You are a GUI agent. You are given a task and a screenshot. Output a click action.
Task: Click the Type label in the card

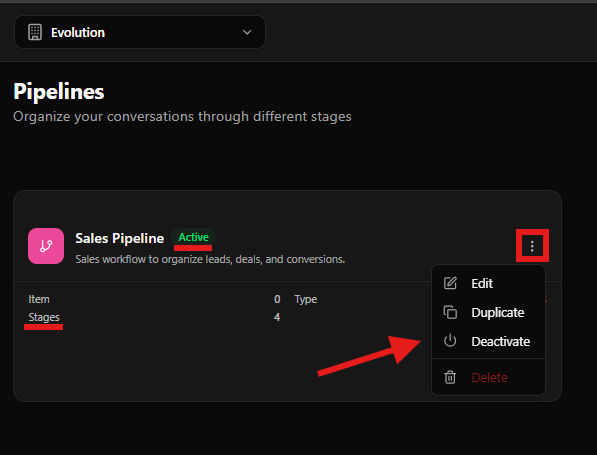click(305, 299)
